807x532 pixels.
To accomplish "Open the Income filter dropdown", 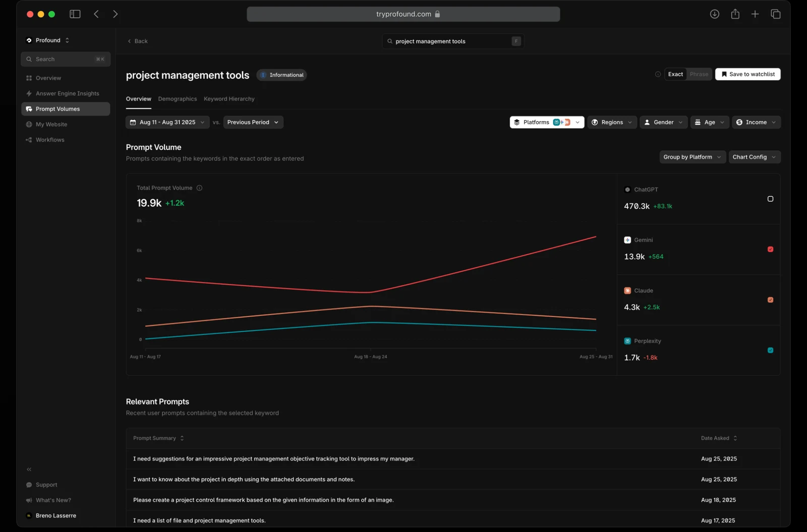I will click(756, 123).
